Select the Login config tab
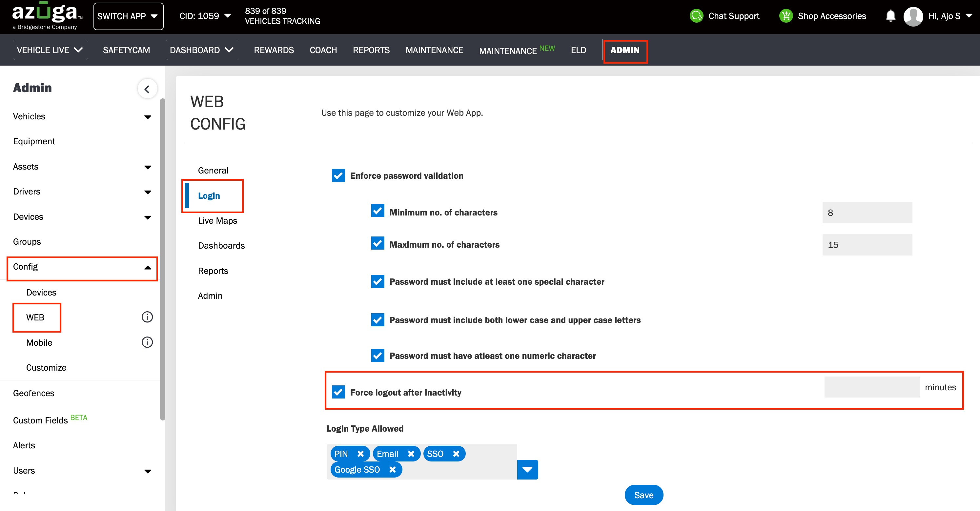The width and height of the screenshot is (980, 511). coord(209,195)
